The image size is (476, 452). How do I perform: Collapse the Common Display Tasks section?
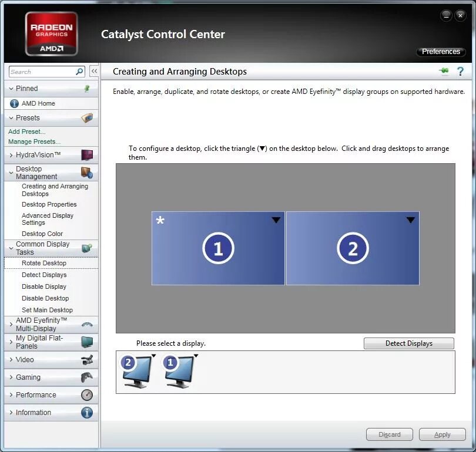click(x=11, y=248)
